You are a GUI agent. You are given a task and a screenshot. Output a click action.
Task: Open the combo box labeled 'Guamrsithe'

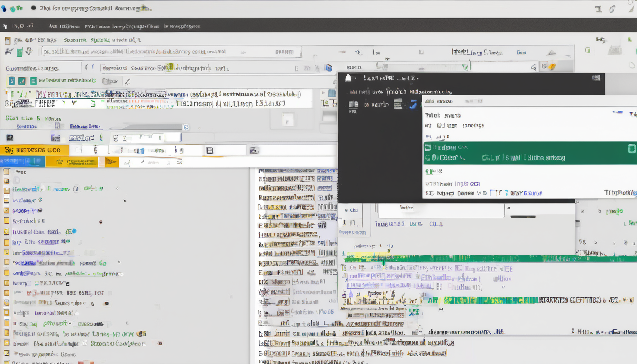43,69
